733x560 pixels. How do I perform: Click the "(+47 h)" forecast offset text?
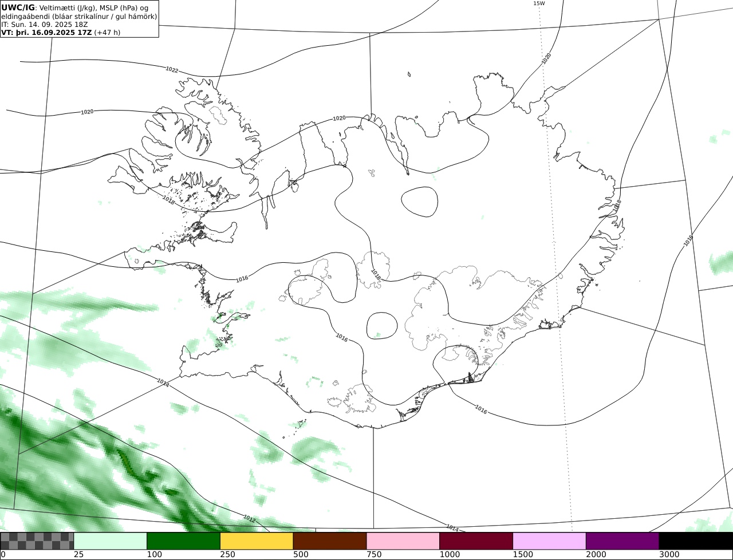(x=107, y=33)
